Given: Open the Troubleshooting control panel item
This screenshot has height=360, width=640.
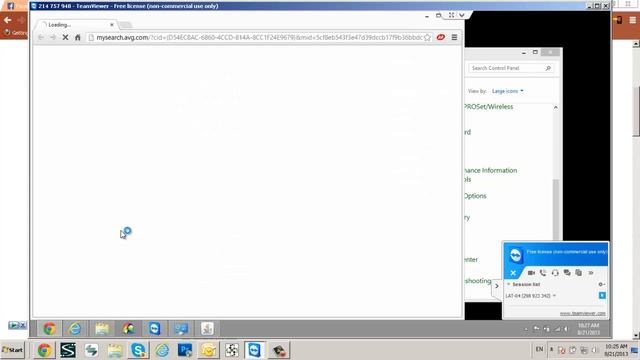Looking at the screenshot, I should click(x=478, y=281).
